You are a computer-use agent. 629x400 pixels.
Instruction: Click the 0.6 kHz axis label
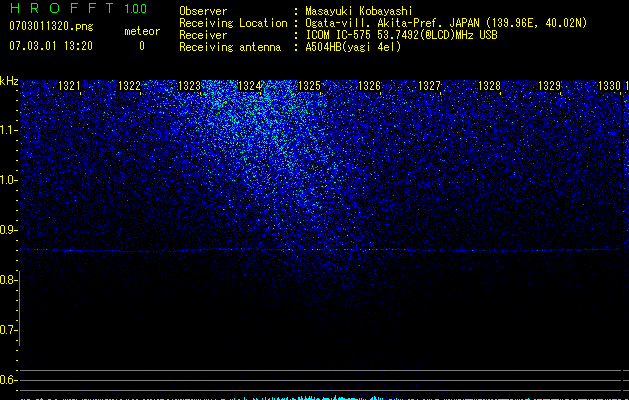tap(8, 380)
